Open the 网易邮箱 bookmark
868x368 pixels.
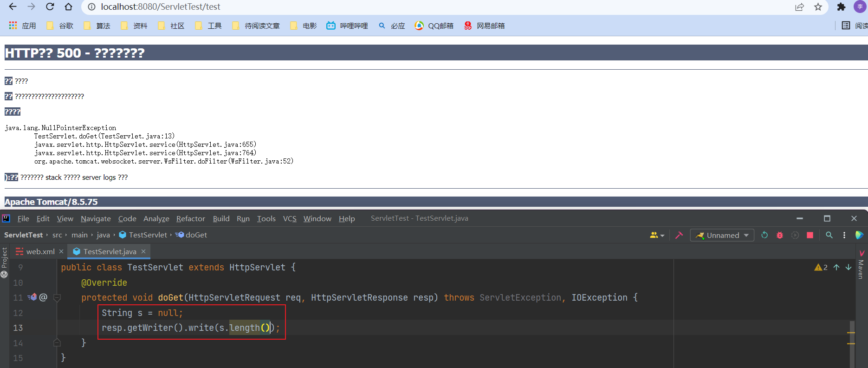[484, 26]
